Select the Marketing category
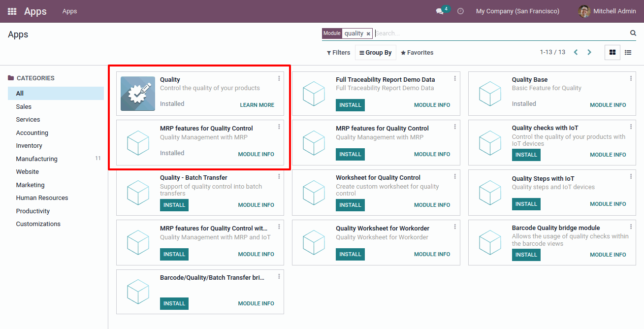This screenshot has height=329, width=644. pyautogui.click(x=56, y=185)
